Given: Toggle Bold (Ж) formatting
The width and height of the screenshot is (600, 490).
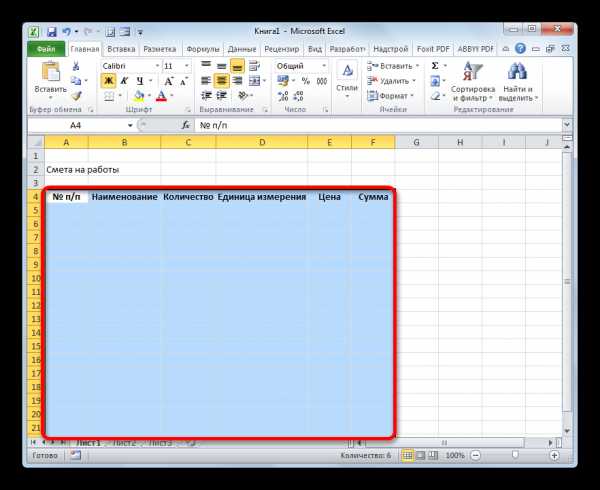Looking at the screenshot, I should [108, 81].
